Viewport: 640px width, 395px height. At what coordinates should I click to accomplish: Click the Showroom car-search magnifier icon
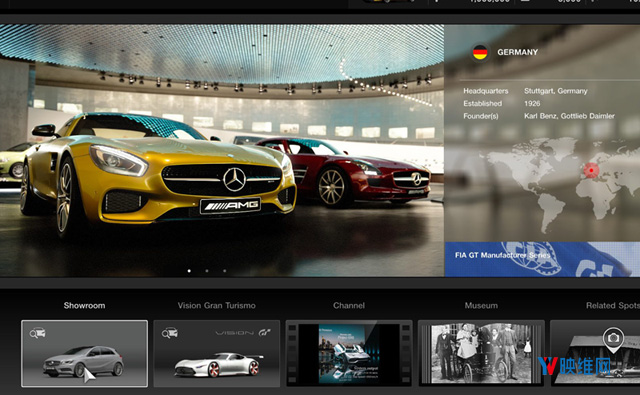38,333
